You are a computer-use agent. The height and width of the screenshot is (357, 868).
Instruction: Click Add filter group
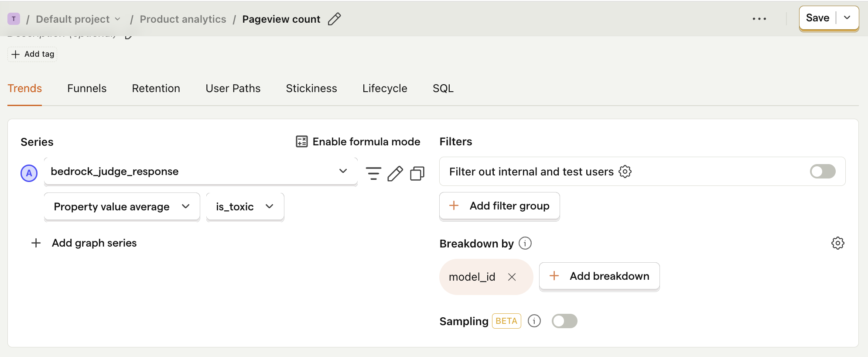[x=499, y=206]
